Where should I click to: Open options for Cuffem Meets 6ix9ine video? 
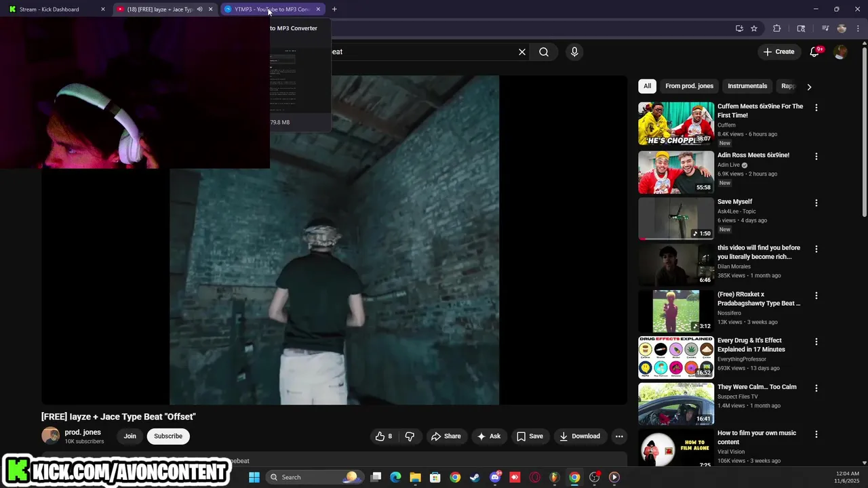tap(816, 108)
